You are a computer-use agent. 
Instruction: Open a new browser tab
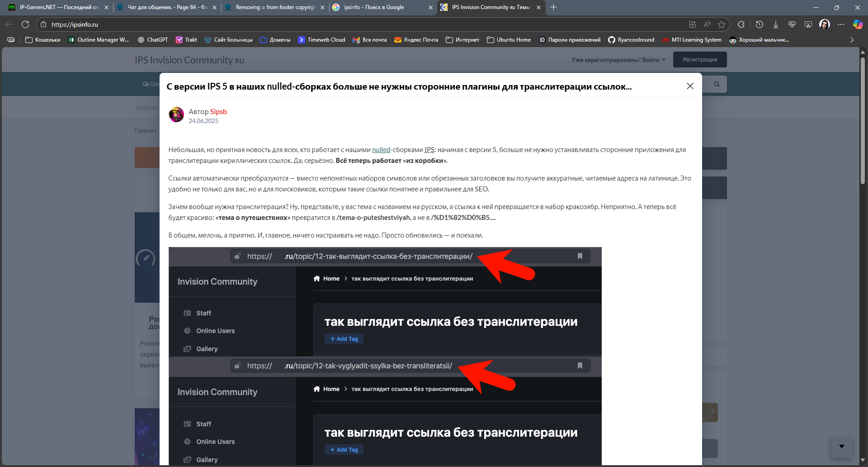(x=553, y=7)
